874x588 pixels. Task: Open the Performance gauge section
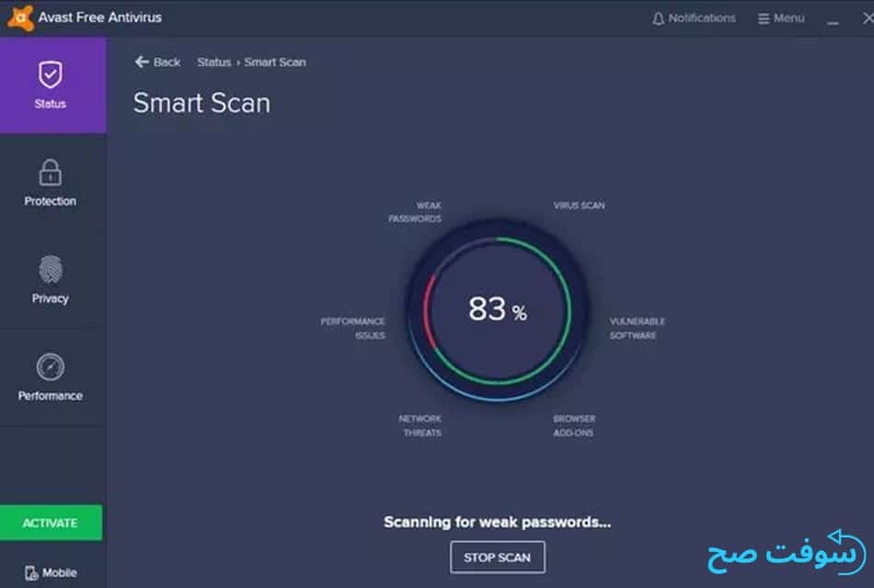51,377
